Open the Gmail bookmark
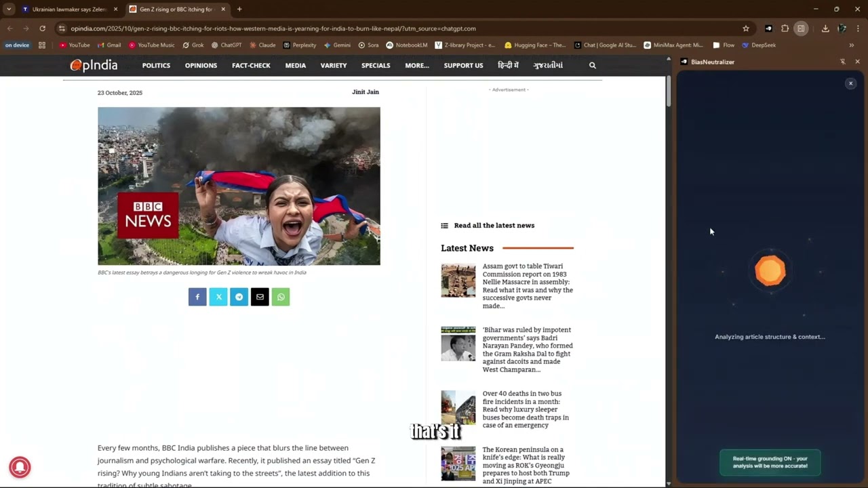This screenshot has height=488, width=868. (x=109, y=45)
